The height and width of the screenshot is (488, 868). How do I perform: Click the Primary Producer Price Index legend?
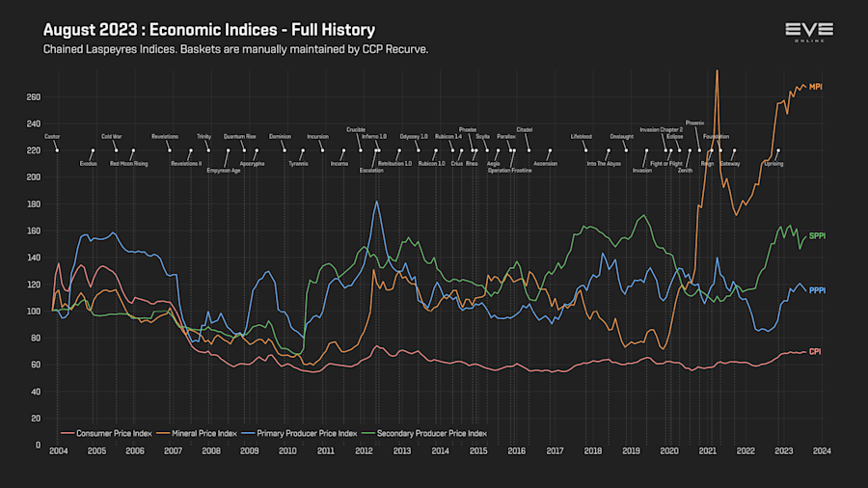coord(300,433)
